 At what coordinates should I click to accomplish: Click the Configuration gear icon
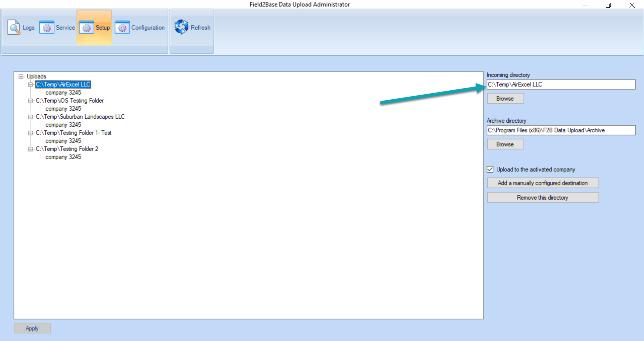122,27
